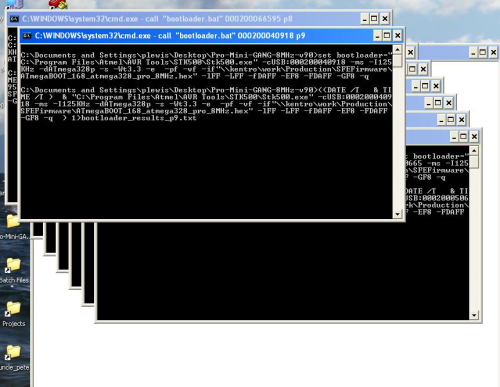Click scroll-down arrow of the rear console window

pyautogui.click(x=474, y=315)
